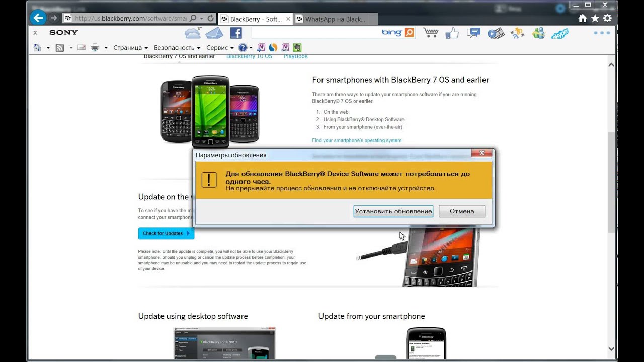Open the chat bubble toolbar icon
This screenshot has height=362, width=644.
point(473,33)
